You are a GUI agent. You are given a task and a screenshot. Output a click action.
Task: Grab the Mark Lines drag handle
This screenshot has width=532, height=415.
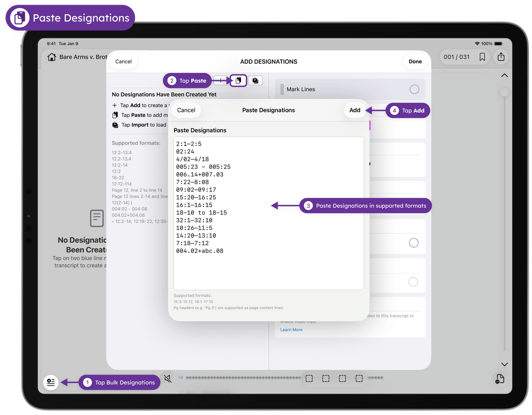[x=282, y=89]
